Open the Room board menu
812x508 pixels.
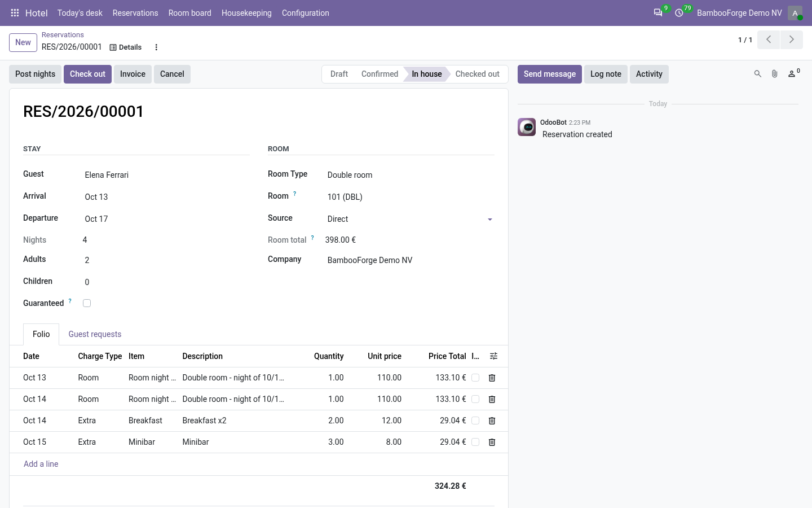(190, 13)
